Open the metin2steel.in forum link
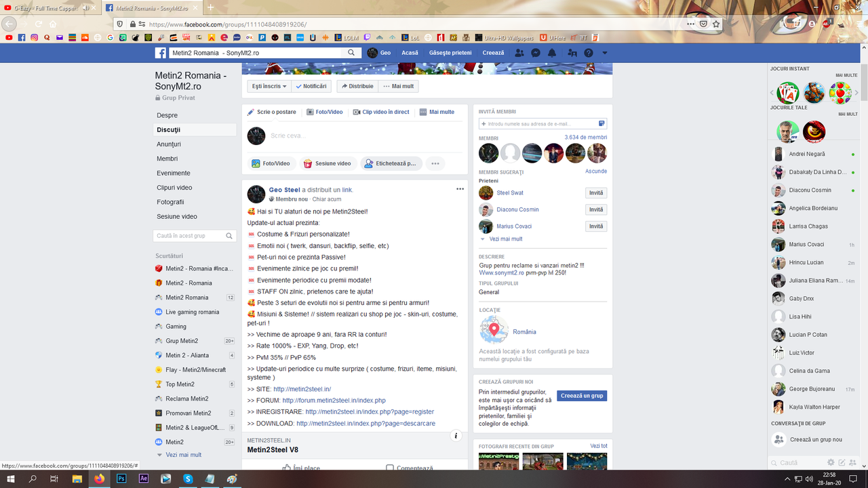The width and height of the screenshot is (868, 488). (x=334, y=401)
